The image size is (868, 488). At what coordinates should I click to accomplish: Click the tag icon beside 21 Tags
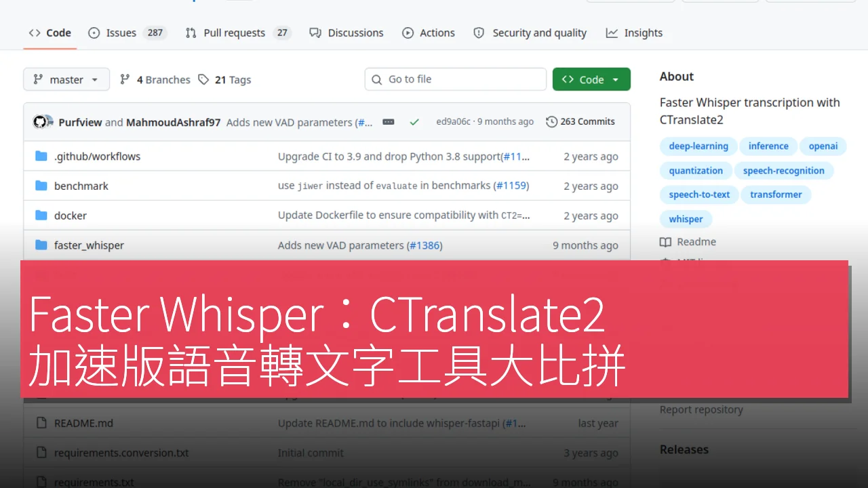tap(203, 79)
